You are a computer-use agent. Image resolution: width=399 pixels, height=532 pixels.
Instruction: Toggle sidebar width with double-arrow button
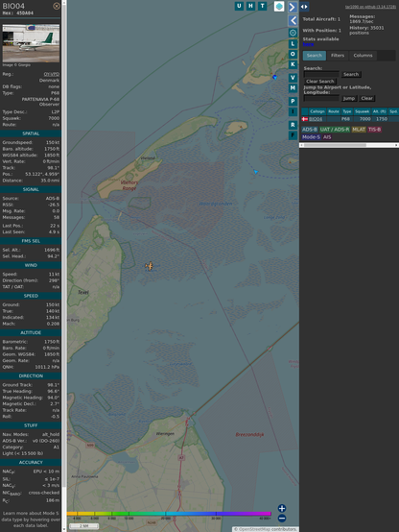[x=304, y=7]
